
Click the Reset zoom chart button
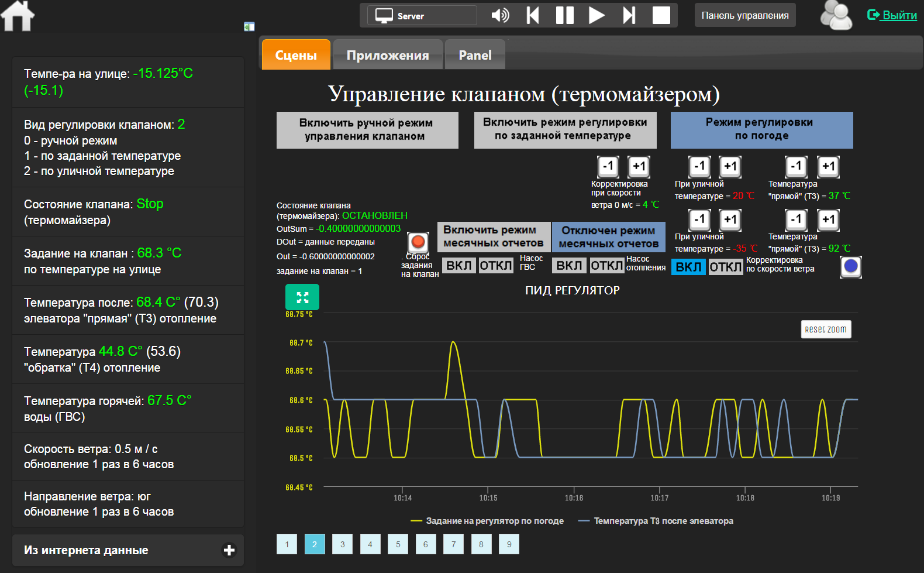pyautogui.click(x=826, y=329)
